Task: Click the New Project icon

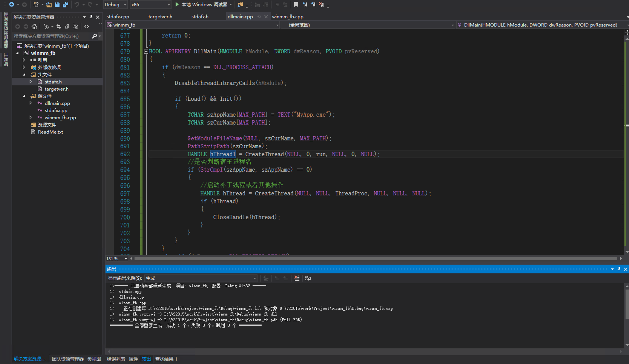Action: (x=36, y=5)
